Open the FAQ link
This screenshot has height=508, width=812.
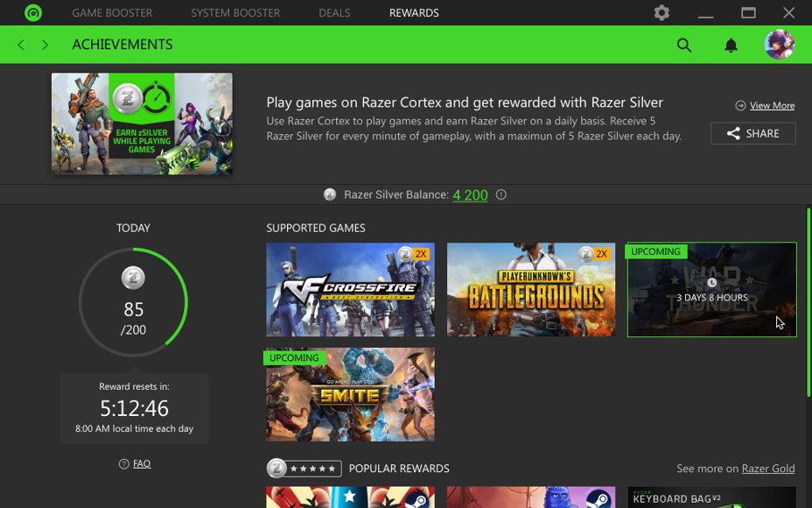click(142, 464)
